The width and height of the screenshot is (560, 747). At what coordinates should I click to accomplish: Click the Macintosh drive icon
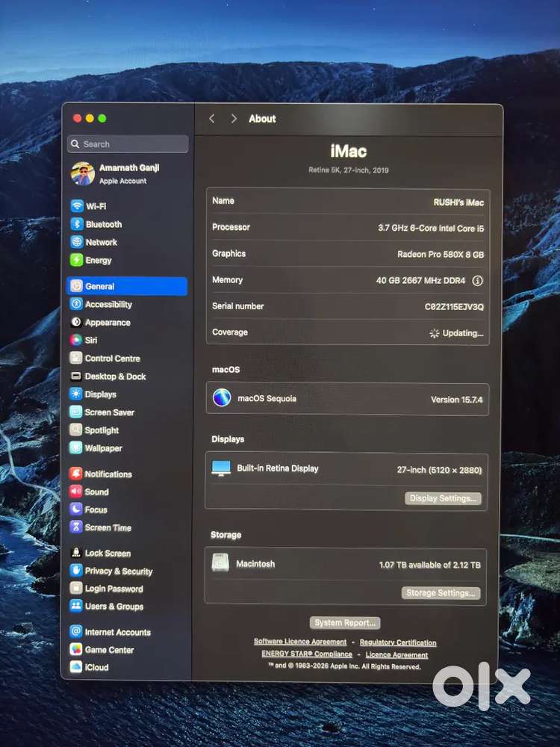coord(220,562)
